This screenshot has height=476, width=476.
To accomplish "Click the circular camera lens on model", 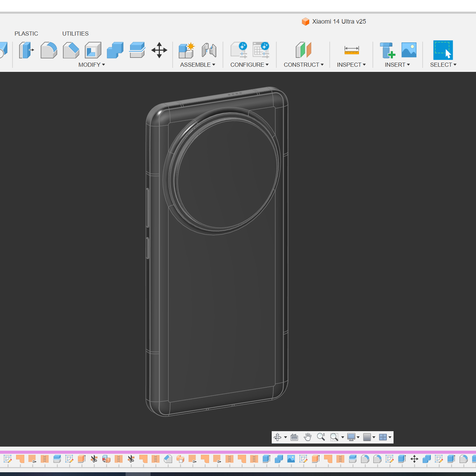I will click(227, 173).
